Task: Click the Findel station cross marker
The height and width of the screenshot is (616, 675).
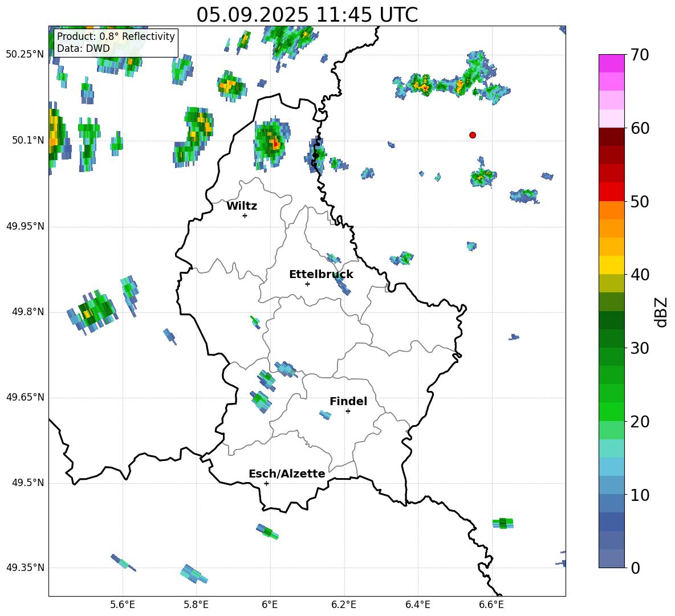Action: click(x=348, y=411)
